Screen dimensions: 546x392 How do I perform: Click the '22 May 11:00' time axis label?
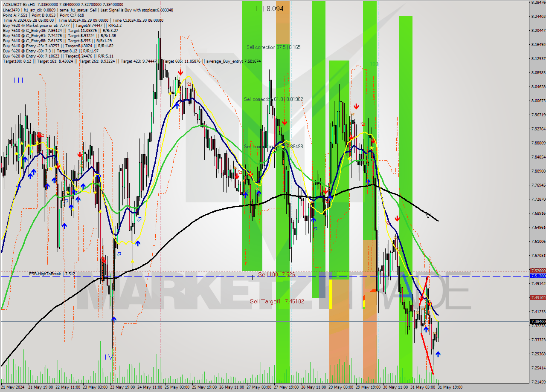68,387
